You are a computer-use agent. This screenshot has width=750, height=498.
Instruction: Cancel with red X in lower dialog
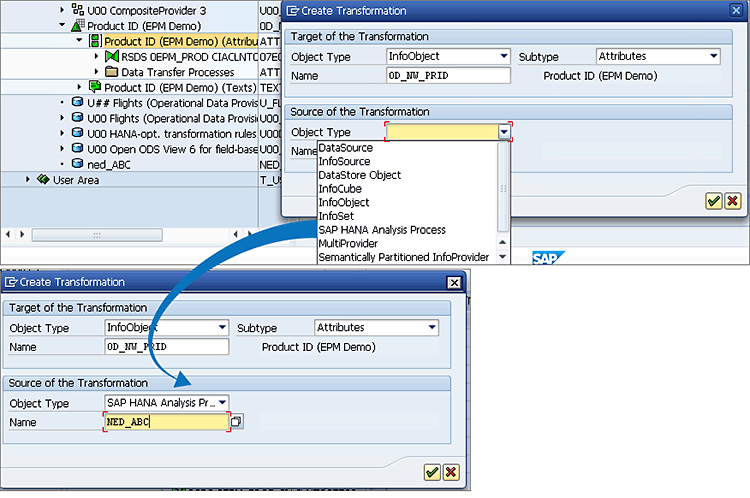451,472
